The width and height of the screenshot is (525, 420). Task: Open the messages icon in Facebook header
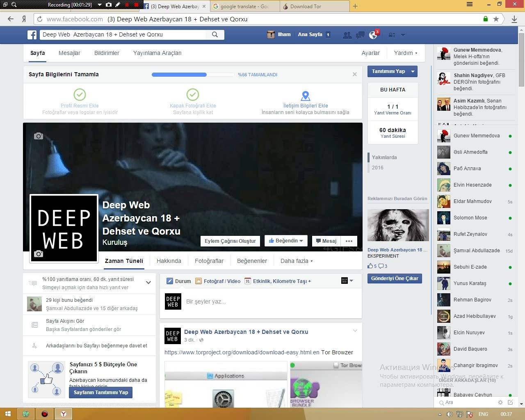(x=360, y=35)
